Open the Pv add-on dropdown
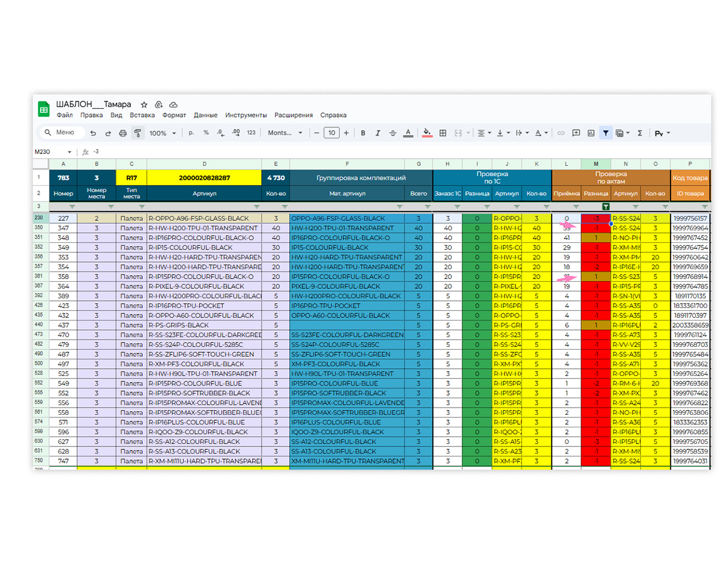The image size is (728, 564). tap(663, 133)
